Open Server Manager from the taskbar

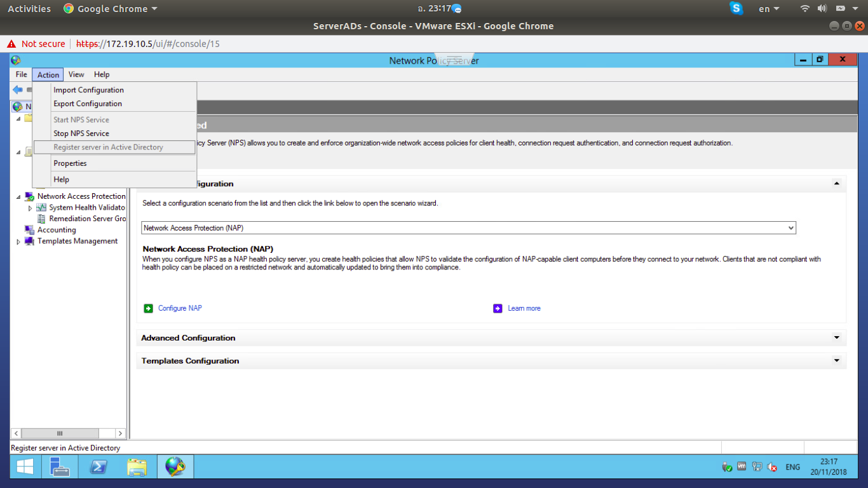click(60, 467)
